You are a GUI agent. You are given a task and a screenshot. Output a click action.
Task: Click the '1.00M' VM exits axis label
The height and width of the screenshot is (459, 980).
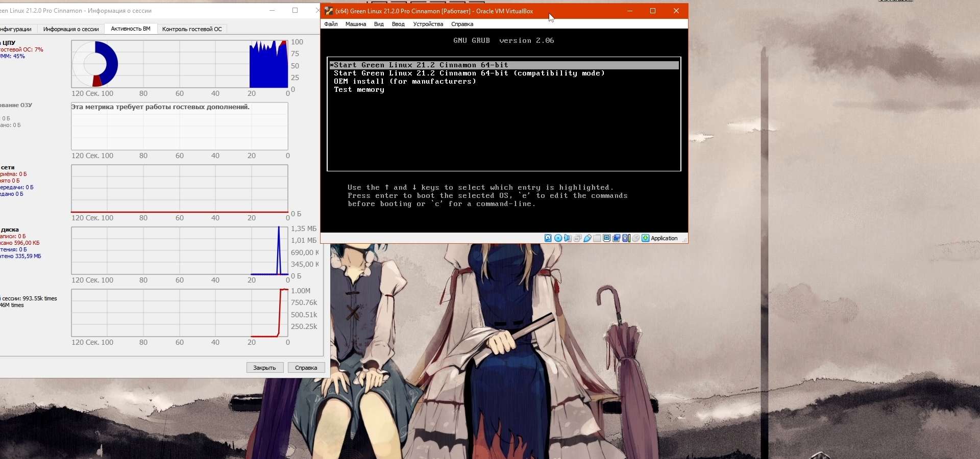click(301, 291)
